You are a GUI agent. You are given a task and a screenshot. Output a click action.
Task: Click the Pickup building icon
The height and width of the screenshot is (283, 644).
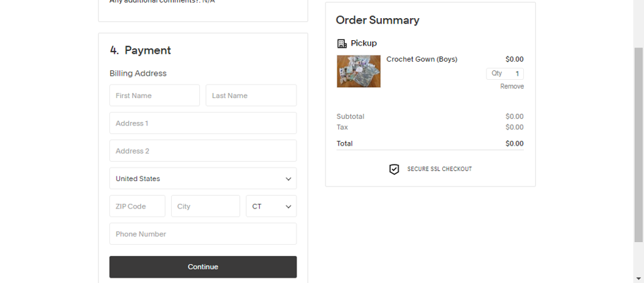point(341,44)
